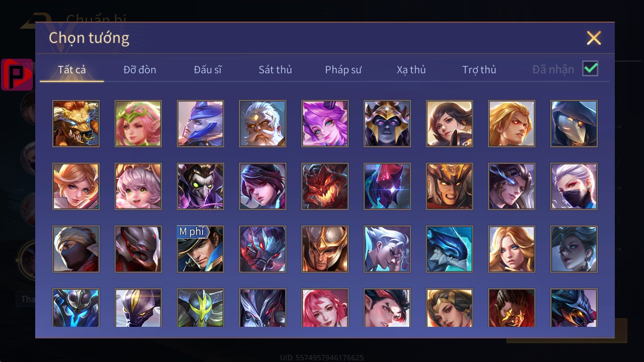Select the golden lion beast hero portrait
Screen dimensions: 644x362
click(76, 124)
